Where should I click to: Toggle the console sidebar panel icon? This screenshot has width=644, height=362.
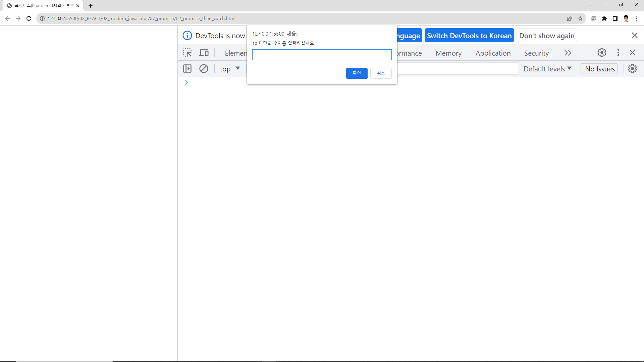[187, 69]
